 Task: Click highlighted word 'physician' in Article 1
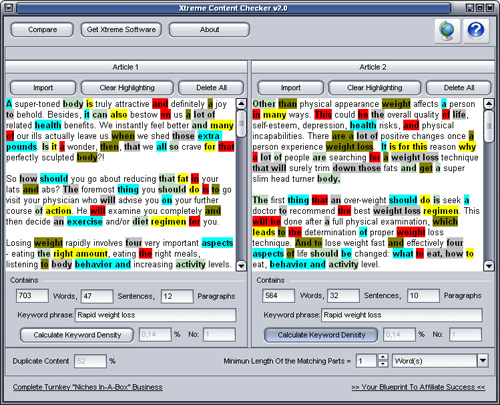click(61, 200)
